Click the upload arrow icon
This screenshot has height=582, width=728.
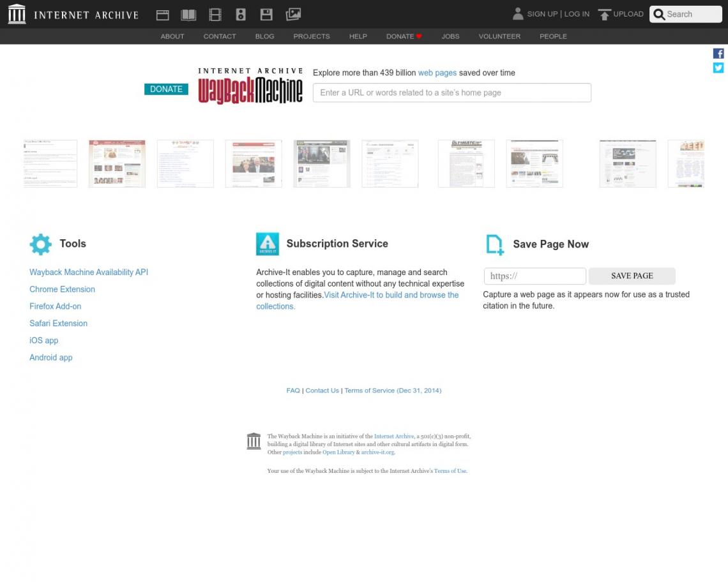(604, 15)
